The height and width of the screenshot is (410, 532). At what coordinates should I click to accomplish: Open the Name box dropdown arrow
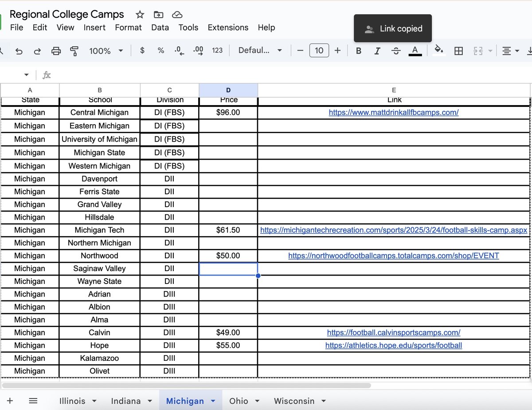(27, 75)
